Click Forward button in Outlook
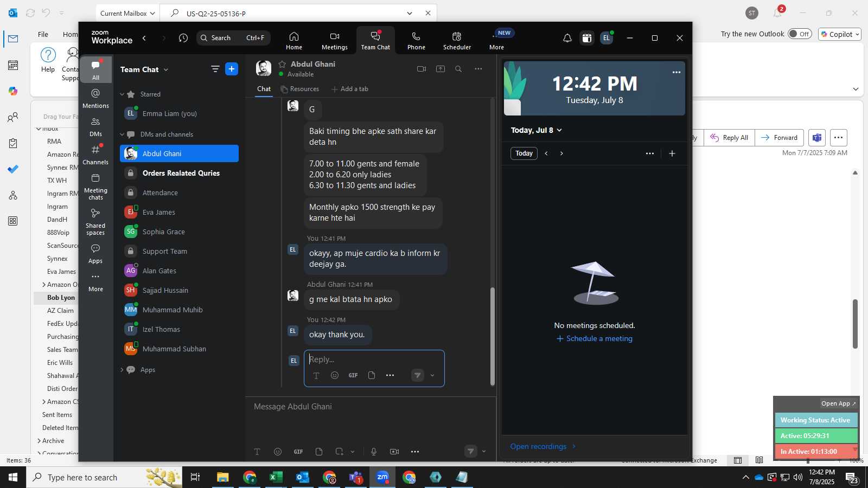This screenshot has height=488, width=868. tap(779, 138)
